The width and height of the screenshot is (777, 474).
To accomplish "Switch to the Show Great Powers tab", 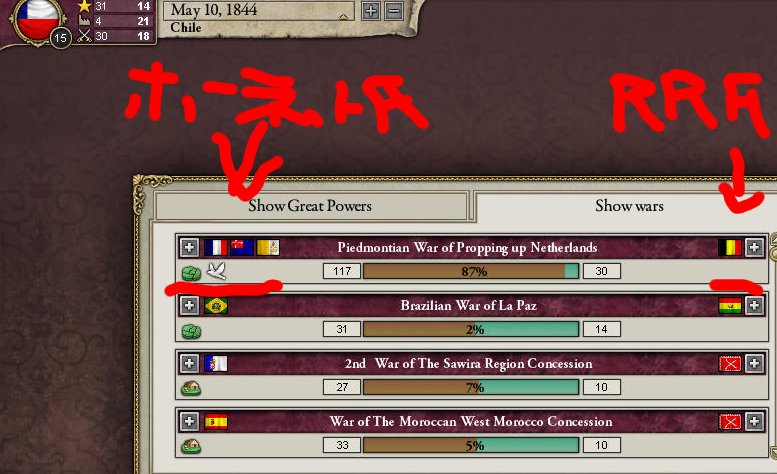I will (x=311, y=206).
